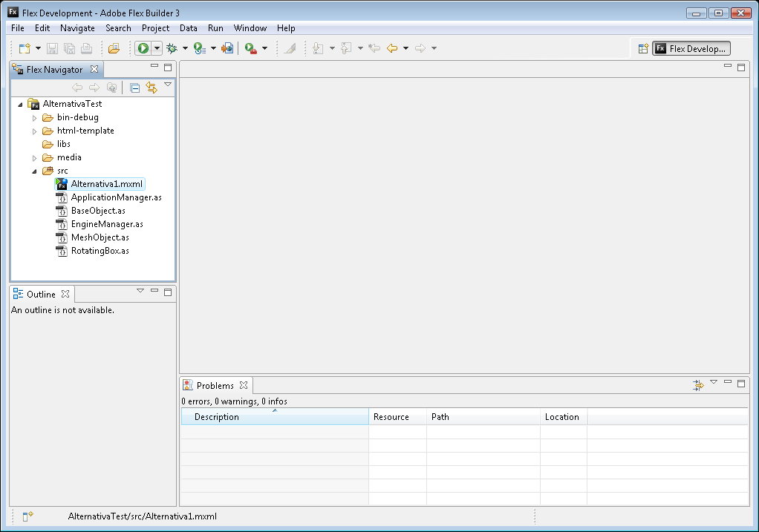This screenshot has width=759, height=532.
Task: Click the Open Perspective icon
Action: click(x=643, y=48)
